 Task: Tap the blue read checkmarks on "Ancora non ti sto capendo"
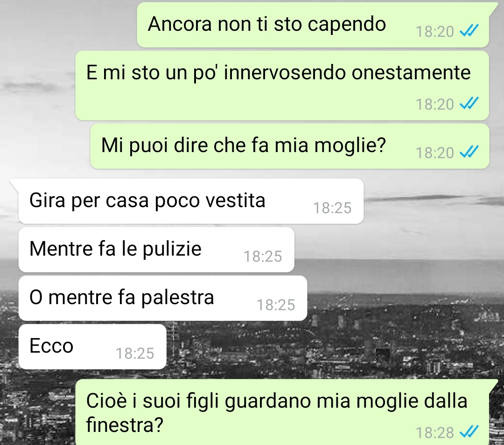coord(469,31)
